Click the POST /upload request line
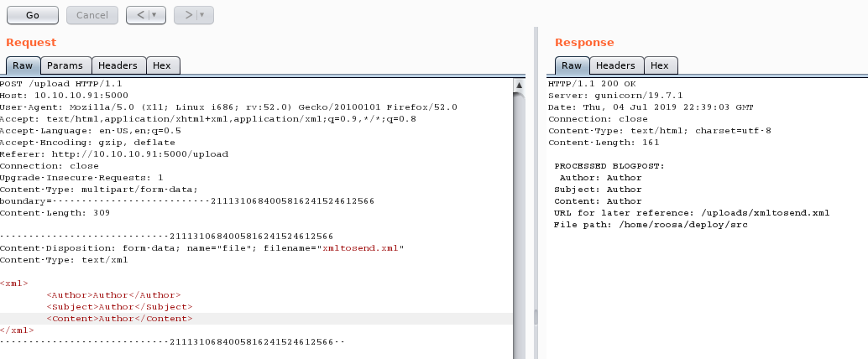This screenshot has height=359, width=868. coord(50,84)
